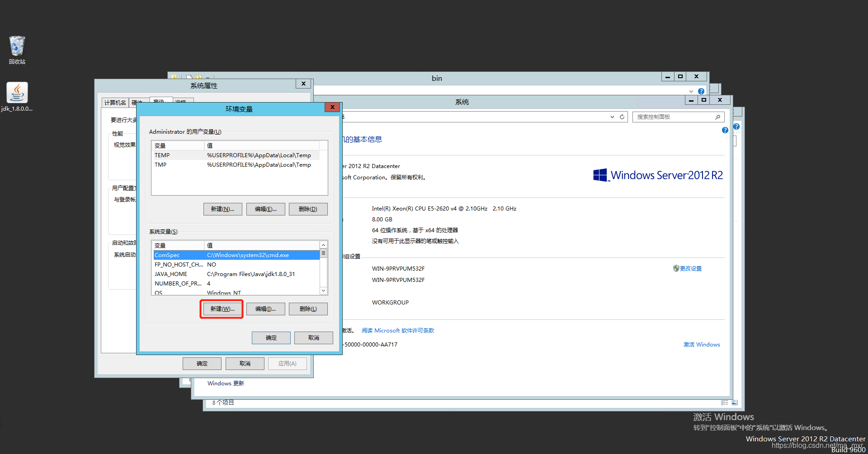Select the TEMP user variable row

[236, 155]
